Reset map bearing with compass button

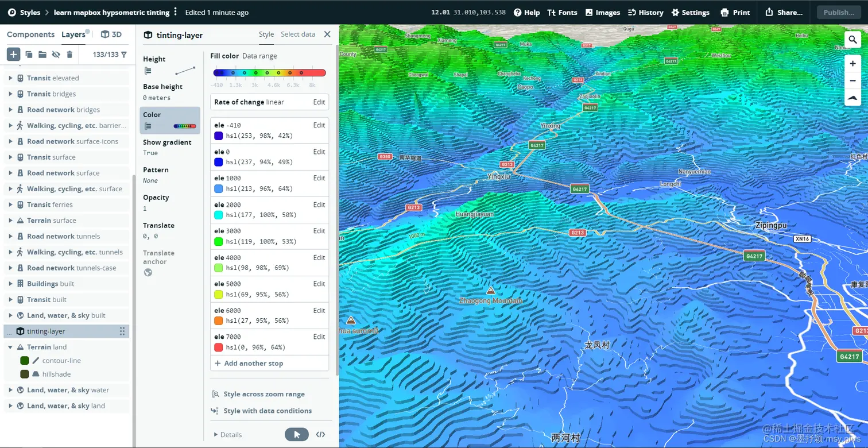pos(852,98)
